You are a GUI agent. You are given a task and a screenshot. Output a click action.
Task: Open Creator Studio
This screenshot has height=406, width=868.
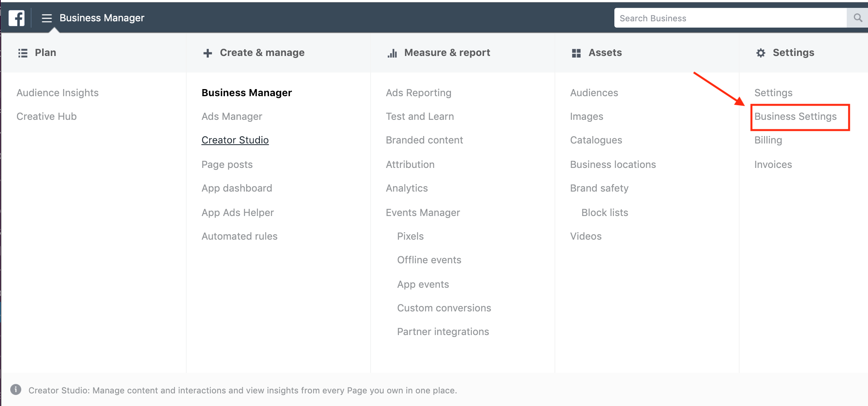[x=235, y=140]
